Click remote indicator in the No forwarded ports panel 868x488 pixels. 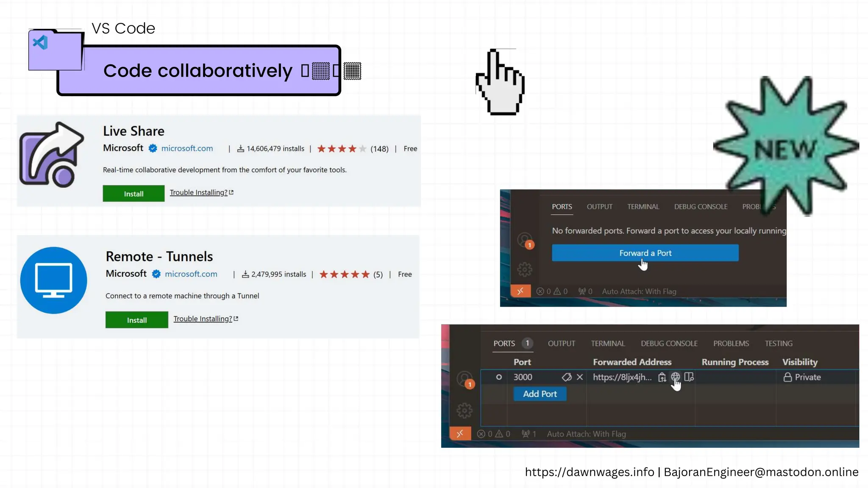(x=520, y=291)
